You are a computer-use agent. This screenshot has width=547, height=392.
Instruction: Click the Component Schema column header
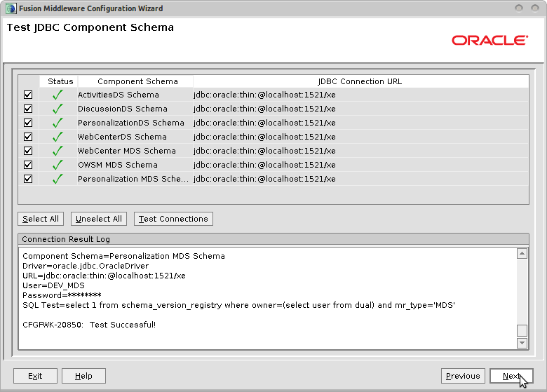[136, 81]
